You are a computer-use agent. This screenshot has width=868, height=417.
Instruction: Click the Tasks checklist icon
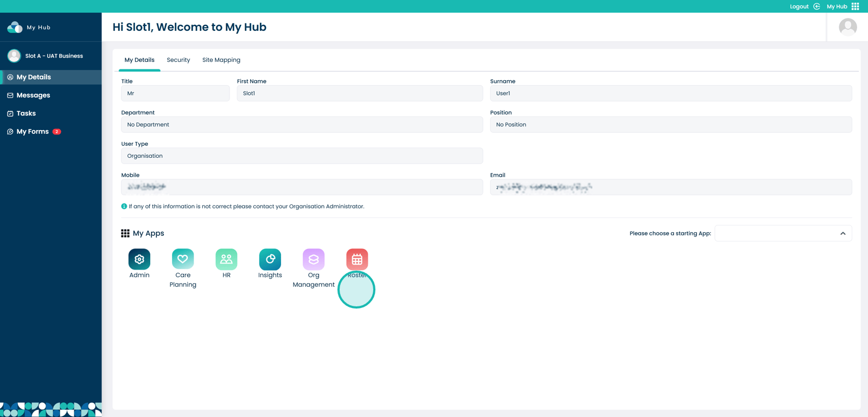coord(10,113)
